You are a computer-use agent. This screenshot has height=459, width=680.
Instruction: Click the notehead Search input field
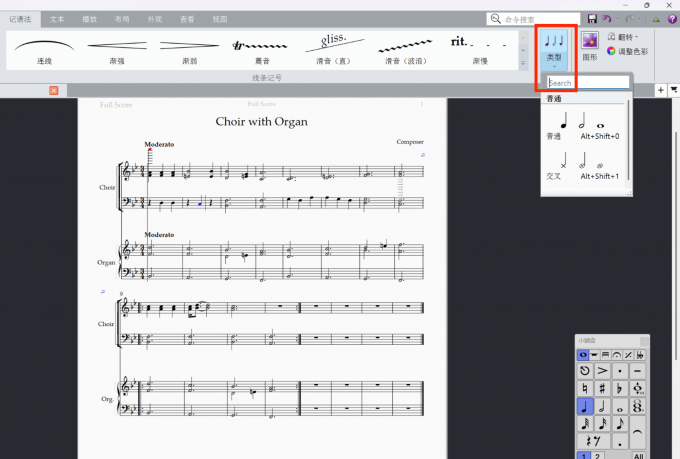point(588,82)
